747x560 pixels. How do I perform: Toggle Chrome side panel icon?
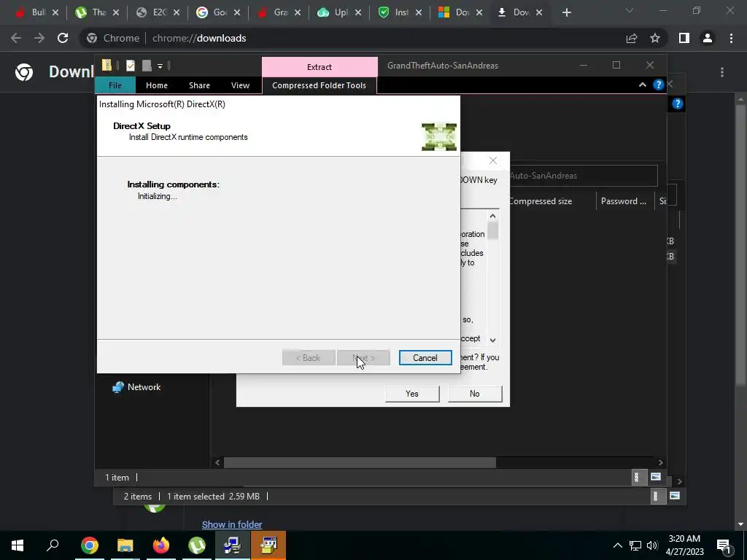684,38
